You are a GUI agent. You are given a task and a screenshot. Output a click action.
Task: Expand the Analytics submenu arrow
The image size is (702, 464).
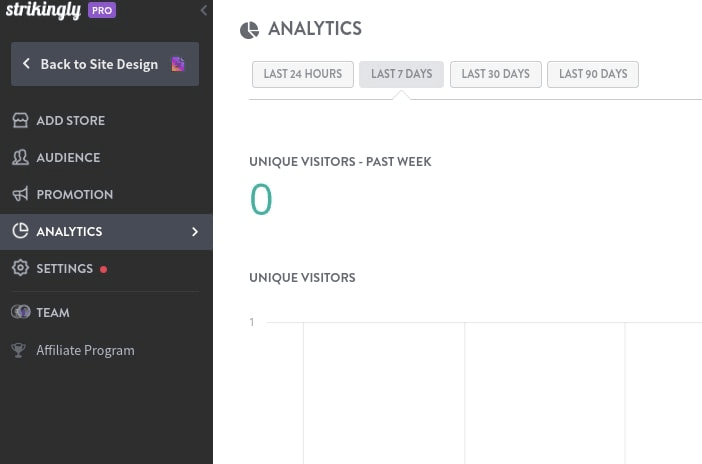[195, 232]
